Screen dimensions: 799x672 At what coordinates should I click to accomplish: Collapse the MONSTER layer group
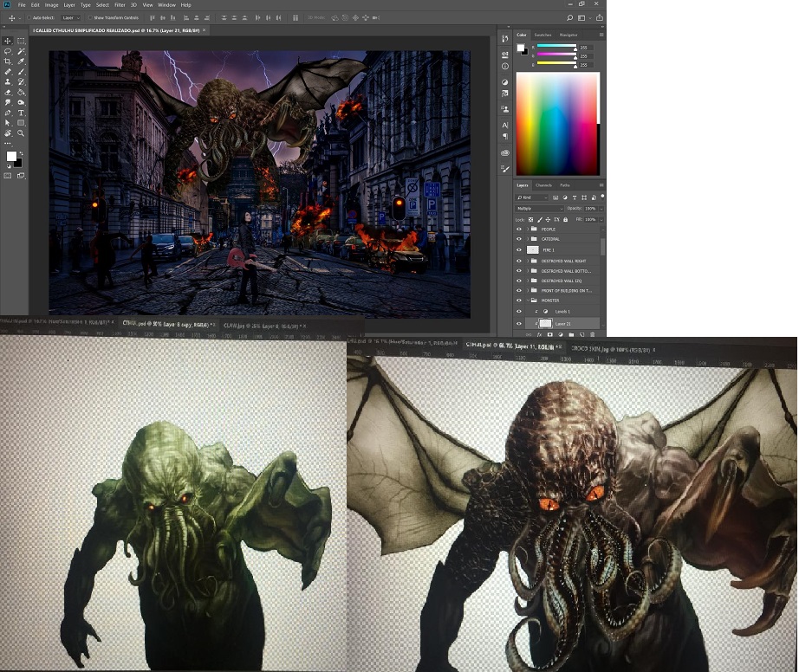(x=528, y=300)
